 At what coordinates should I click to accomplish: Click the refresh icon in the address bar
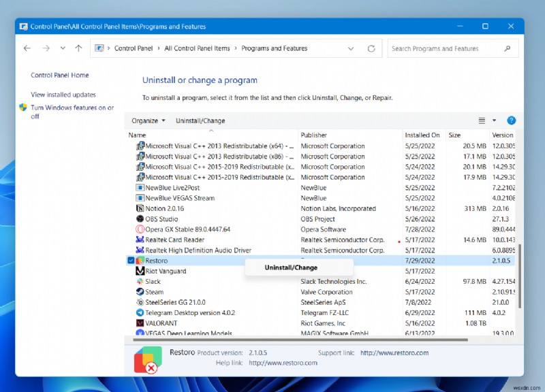(371, 48)
